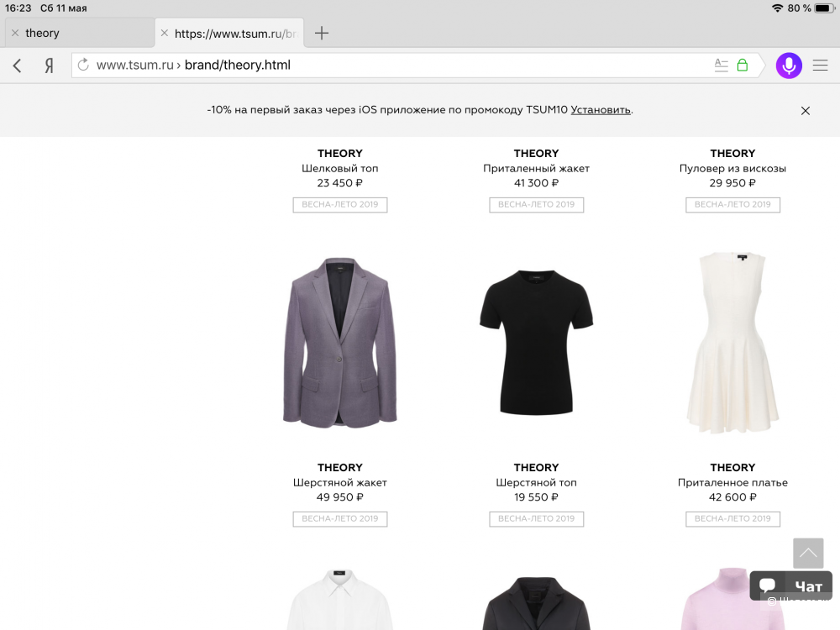Open purple wool blazer image
The image size is (840, 630).
[x=339, y=343]
